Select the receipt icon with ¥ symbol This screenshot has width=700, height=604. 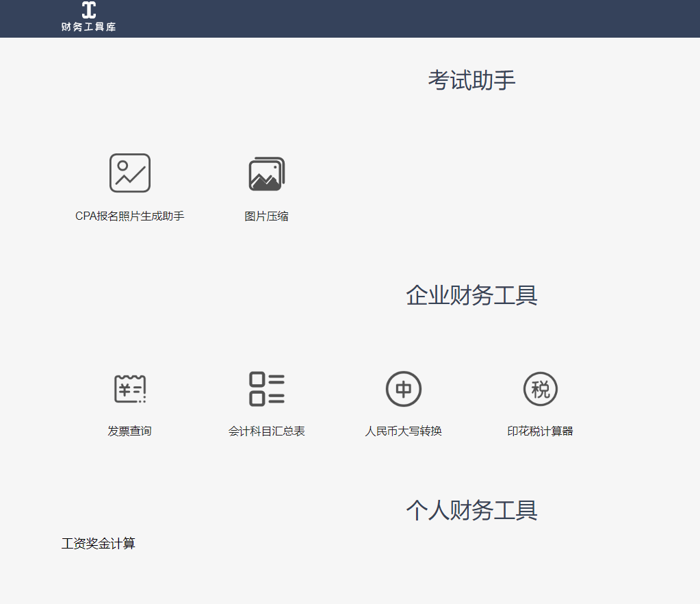[129, 388]
